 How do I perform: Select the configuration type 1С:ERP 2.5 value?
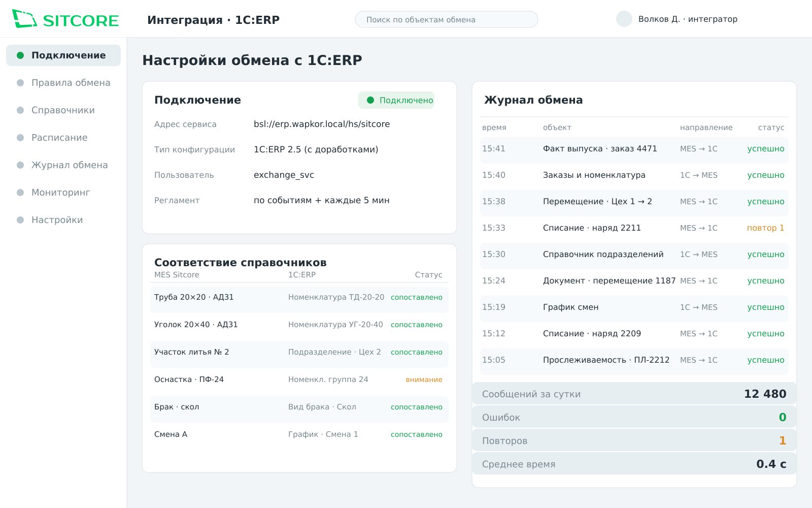click(x=316, y=149)
